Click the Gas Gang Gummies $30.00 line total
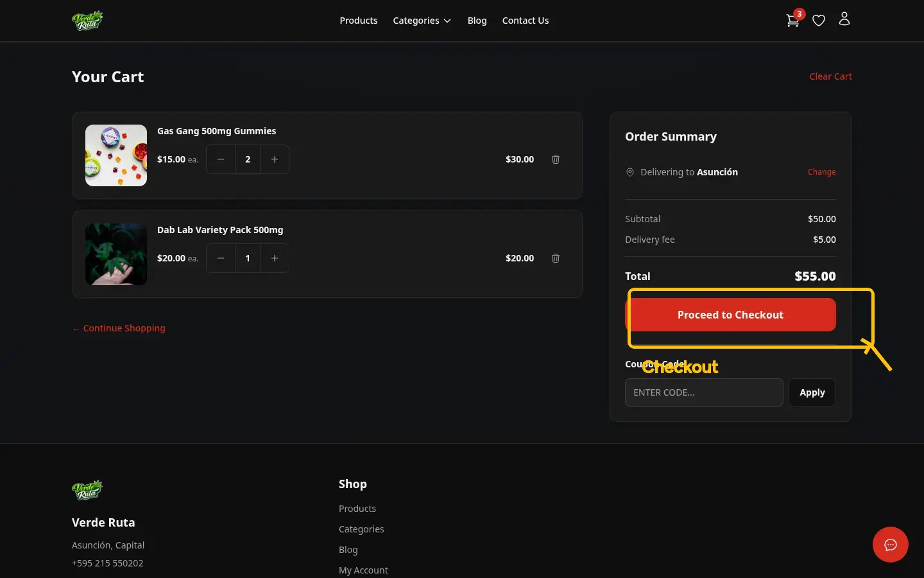The image size is (924, 578). 520,159
